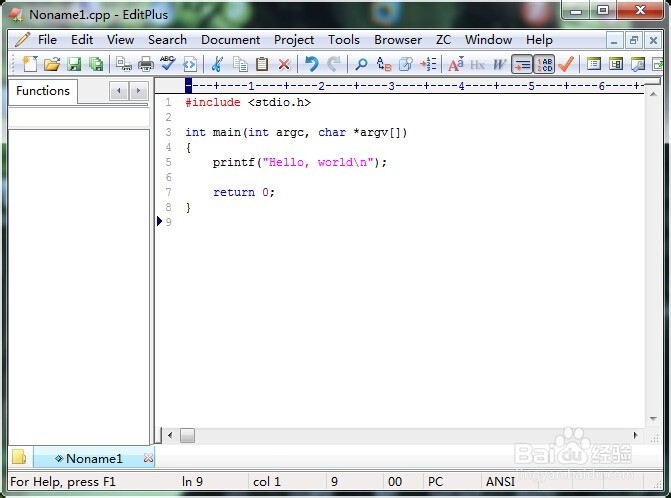Open the ZC menu

point(443,40)
